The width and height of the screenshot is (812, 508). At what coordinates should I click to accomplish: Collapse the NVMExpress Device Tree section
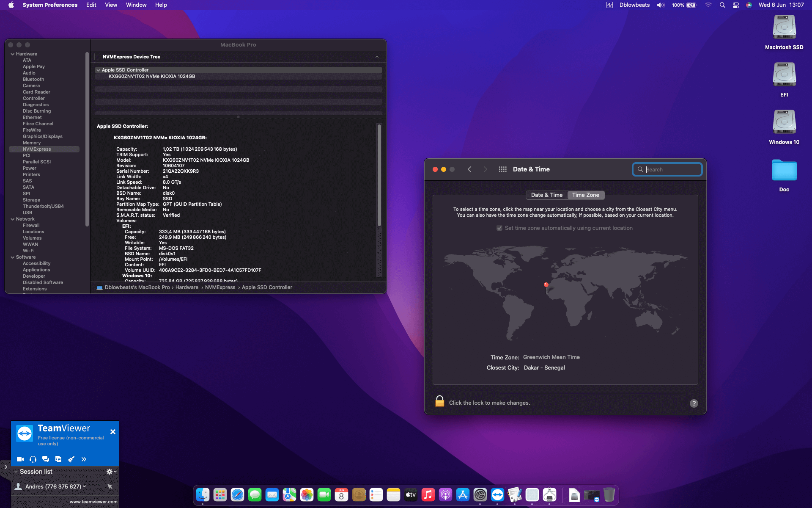tap(377, 57)
